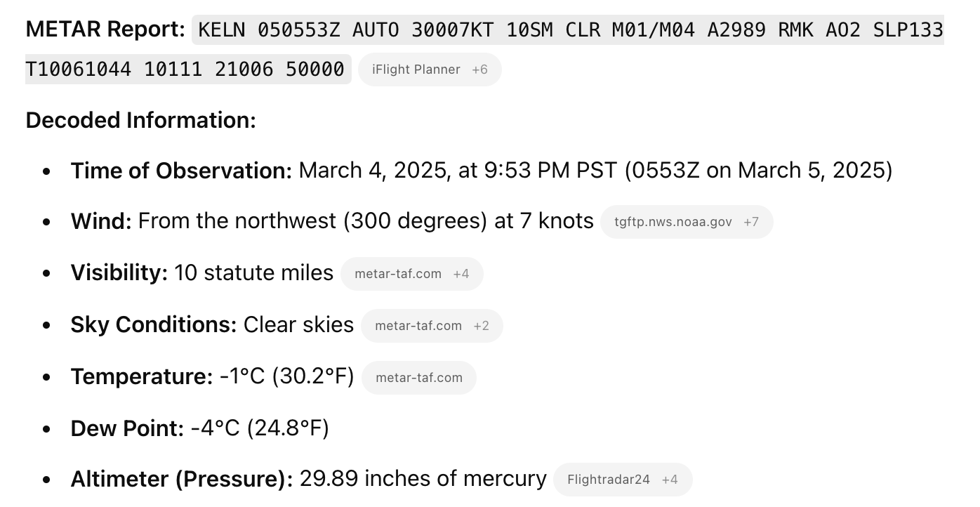Select the Altimeter (Pressure) label
Viewport: 980px width, 507px height.
click(x=182, y=480)
